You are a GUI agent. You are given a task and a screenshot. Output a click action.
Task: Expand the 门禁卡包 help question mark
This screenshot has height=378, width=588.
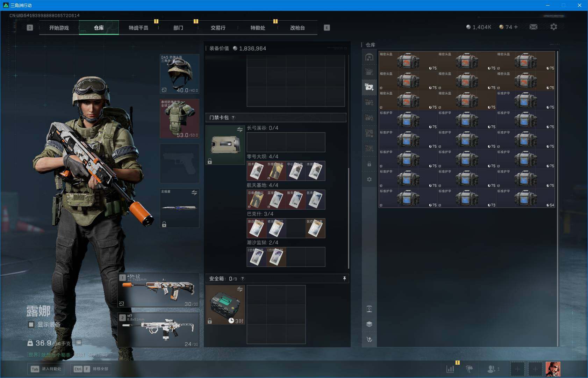coord(233,117)
